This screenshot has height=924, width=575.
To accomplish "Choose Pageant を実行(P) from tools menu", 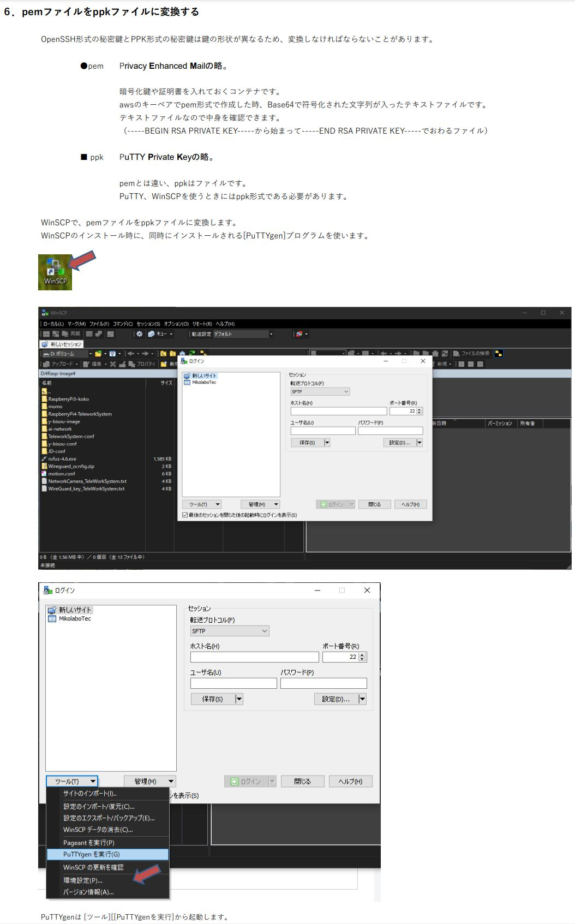I will click(108, 843).
